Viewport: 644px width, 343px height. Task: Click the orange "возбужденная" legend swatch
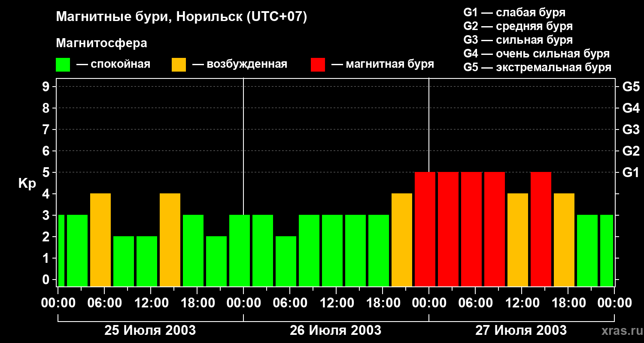click(179, 65)
